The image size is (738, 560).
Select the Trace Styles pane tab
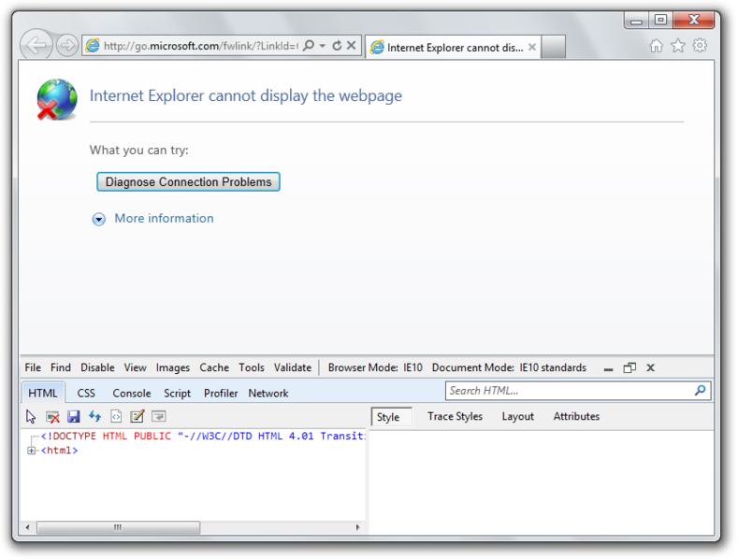click(456, 416)
